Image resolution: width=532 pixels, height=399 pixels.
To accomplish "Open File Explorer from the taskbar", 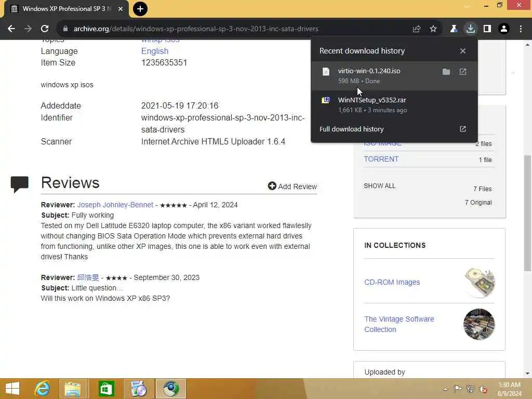I will pyautogui.click(x=73, y=389).
